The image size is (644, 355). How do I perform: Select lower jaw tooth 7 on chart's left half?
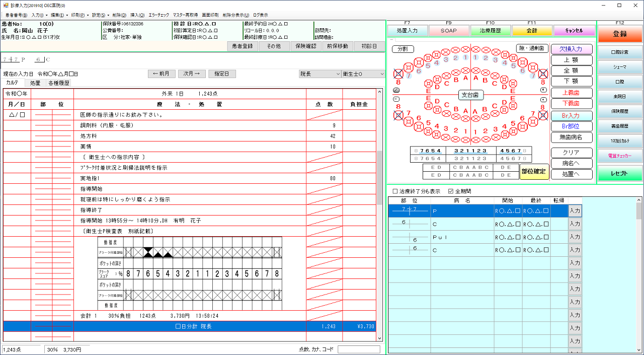pos(409,122)
